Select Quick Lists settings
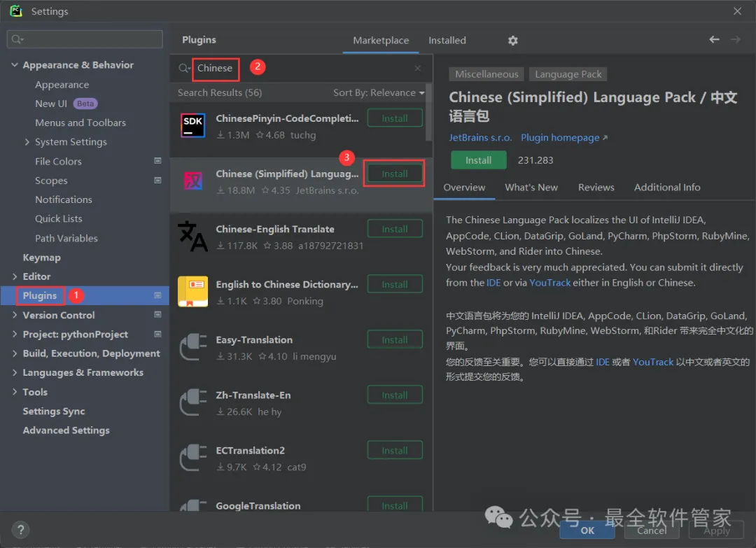 (x=58, y=219)
